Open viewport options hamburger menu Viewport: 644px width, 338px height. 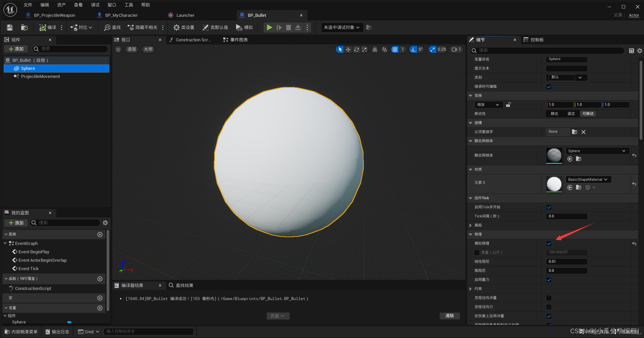(118, 49)
